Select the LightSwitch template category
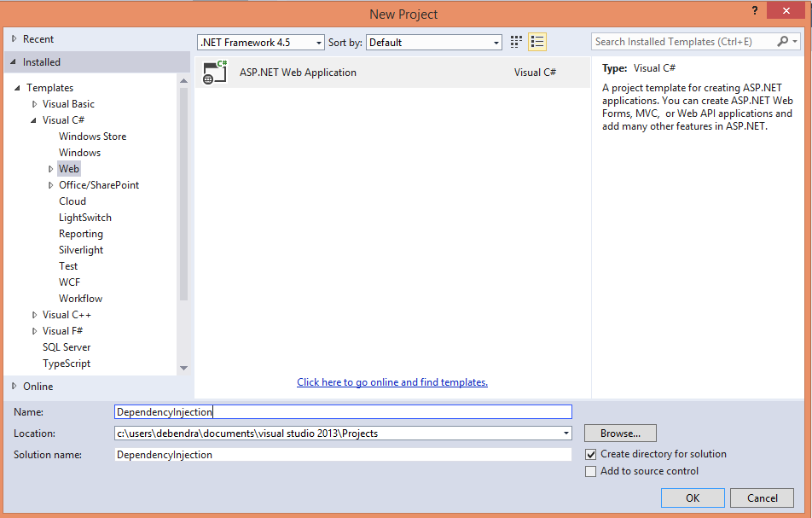The width and height of the screenshot is (812, 518). [x=85, y=218]
